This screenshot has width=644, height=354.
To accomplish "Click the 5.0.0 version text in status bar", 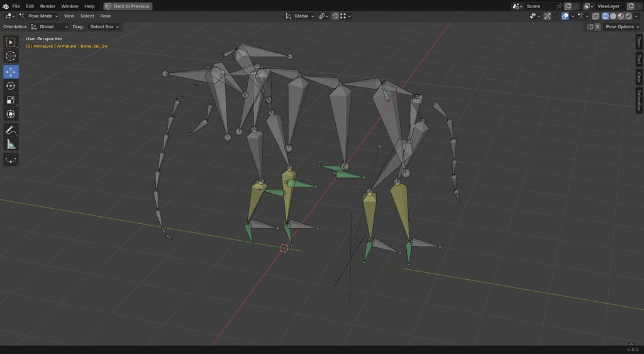I will pyautogui.click(x=633, y=350).
